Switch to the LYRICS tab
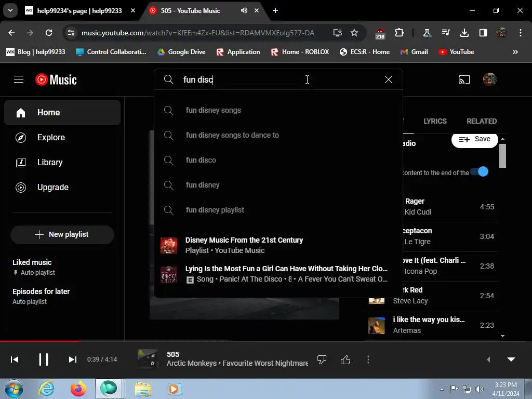The image size is (532, 399). (435, 121)
